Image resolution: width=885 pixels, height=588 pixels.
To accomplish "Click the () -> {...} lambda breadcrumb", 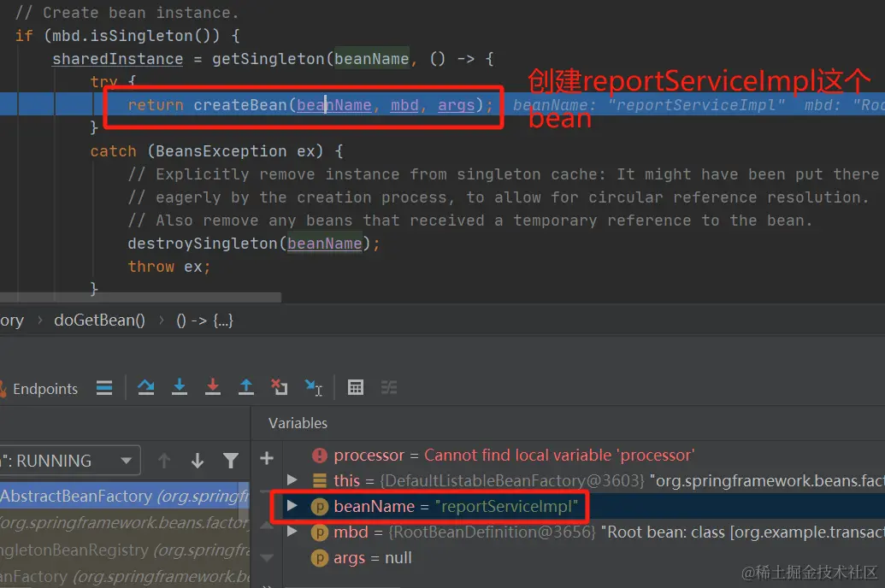I will [x=205, y=320].
